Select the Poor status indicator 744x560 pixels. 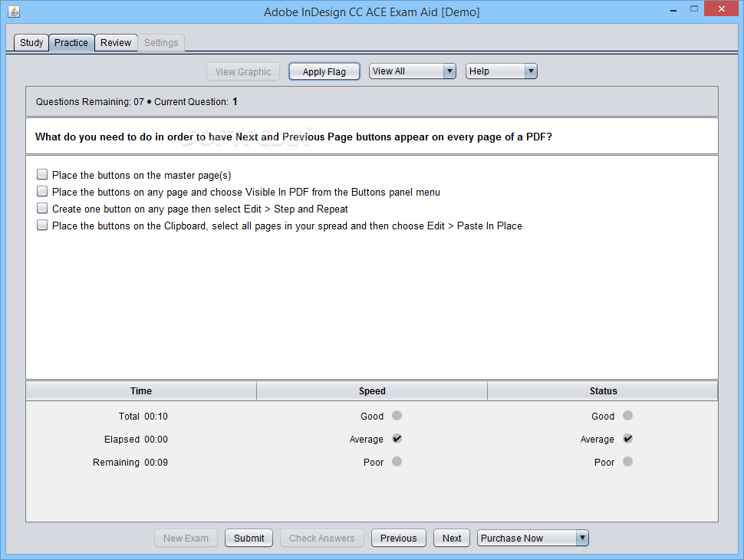click(627, 461)
